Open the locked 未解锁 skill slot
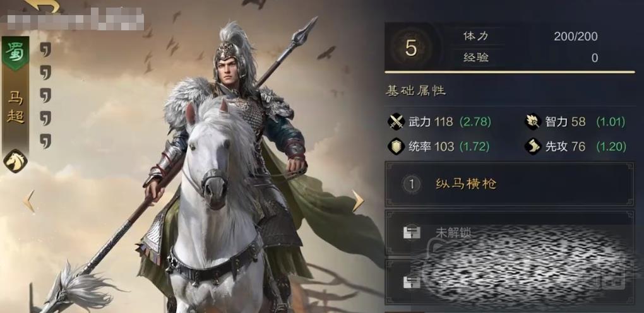Viewport: 644px width, 313px height. [509, 232]
